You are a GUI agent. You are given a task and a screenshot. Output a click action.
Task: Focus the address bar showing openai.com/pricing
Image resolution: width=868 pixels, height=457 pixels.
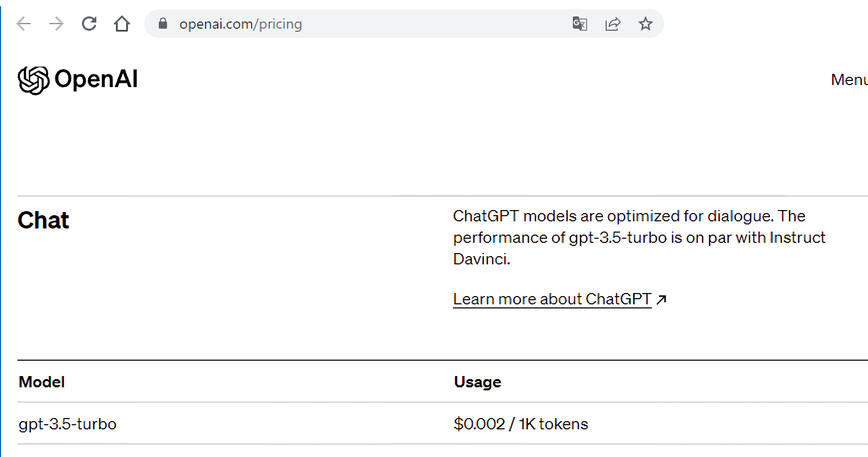pos(359,24)
